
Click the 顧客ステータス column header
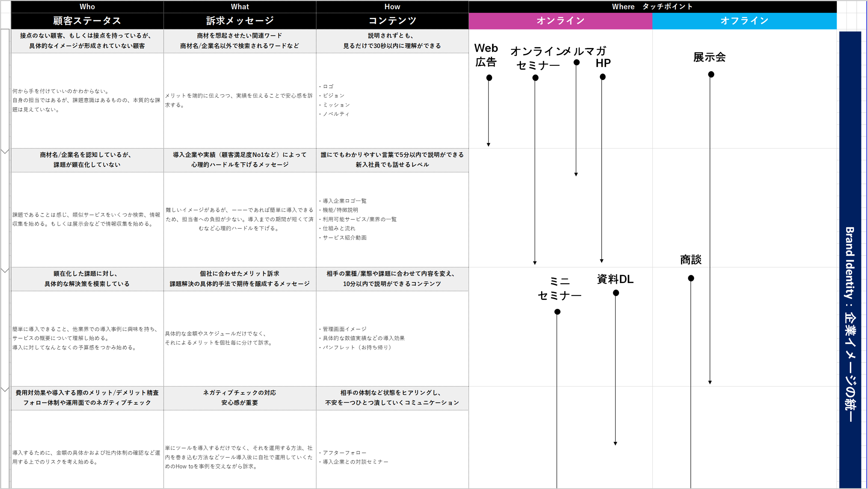pyautogui.click(x=87, y=21)
